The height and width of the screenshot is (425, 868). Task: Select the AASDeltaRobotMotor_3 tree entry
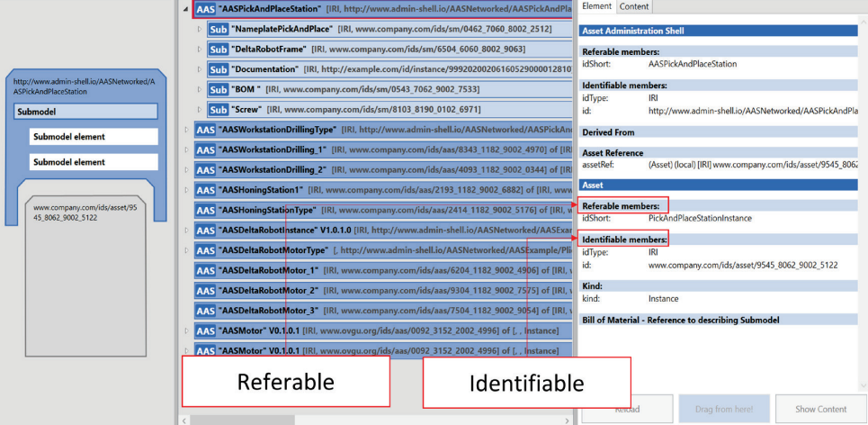[x=383, y=311]
